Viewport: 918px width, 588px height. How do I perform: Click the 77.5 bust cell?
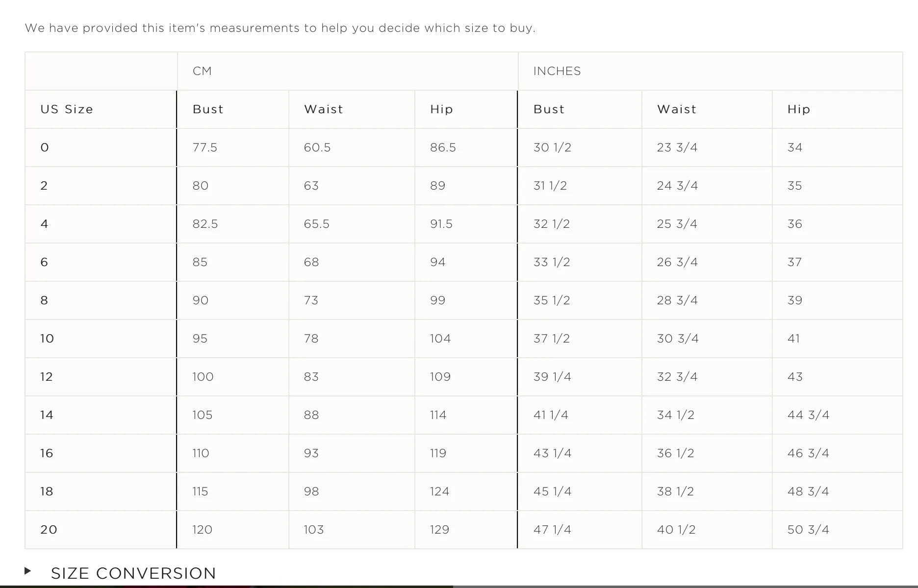[x=205, y=147]
